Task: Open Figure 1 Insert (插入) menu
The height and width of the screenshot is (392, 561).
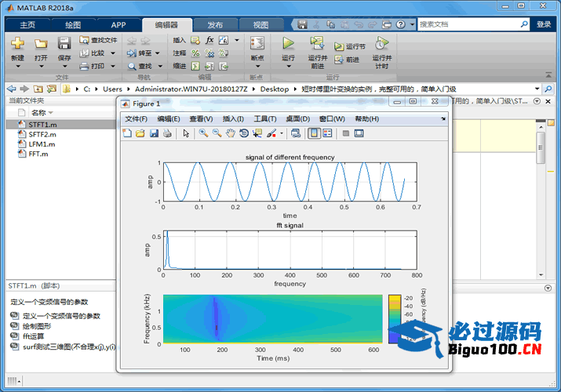Action: coord(233,118)
